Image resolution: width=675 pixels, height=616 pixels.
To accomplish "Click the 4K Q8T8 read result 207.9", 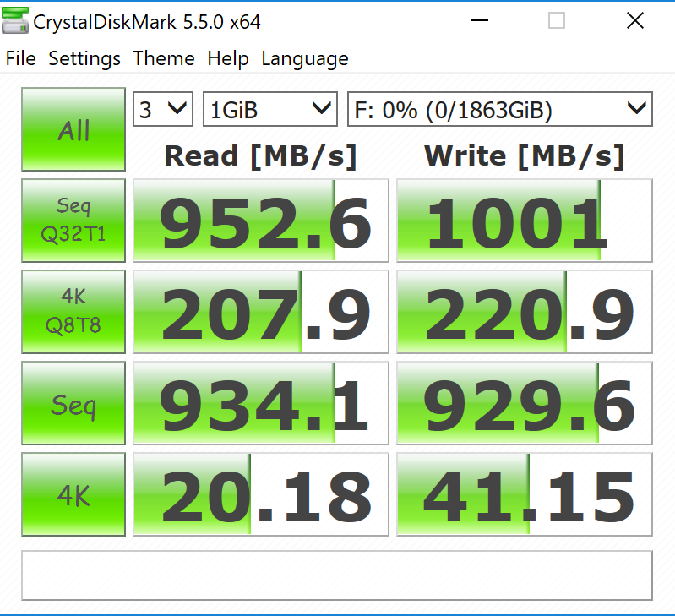I will tap(261, 312).
